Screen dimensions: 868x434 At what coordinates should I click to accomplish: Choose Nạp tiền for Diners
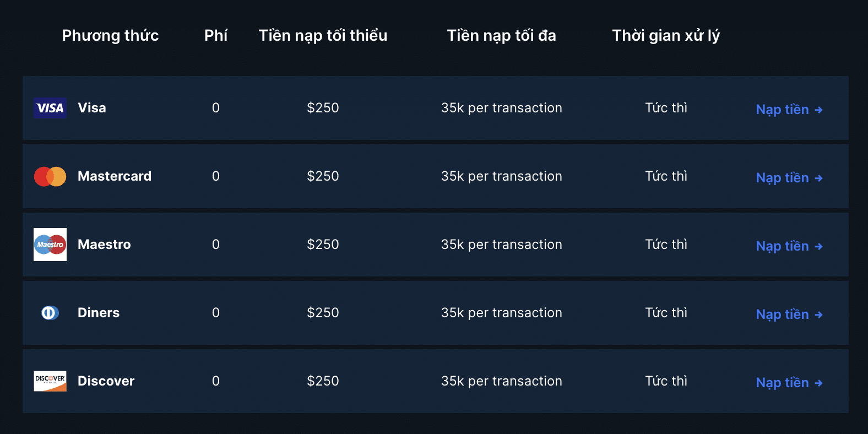coord(782,314)
